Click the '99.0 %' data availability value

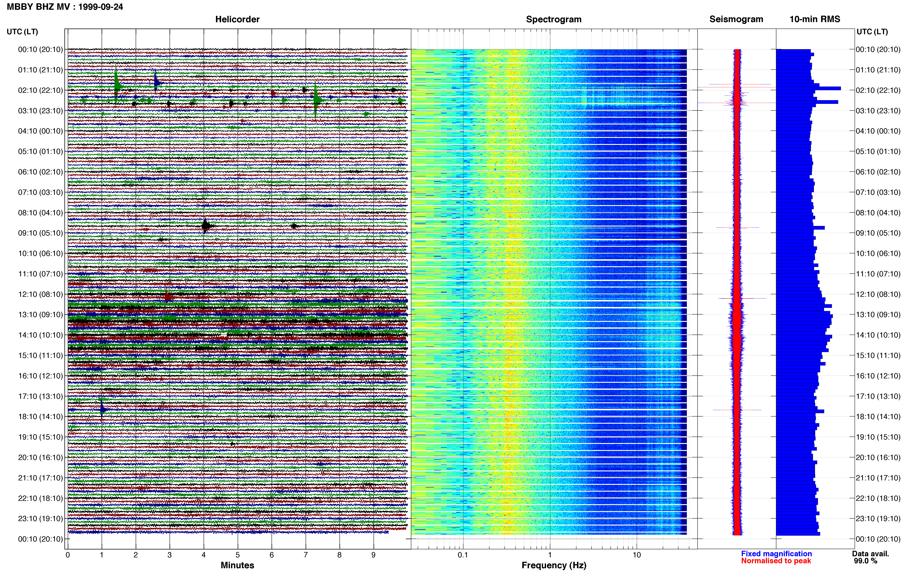[x=865, y=561]
